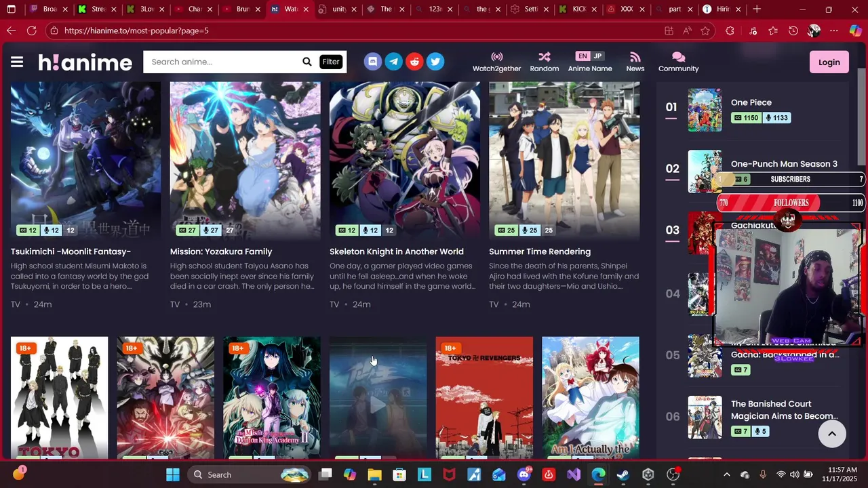Open The Banished Court Magician ranking entry
Viewport: 868px width, 488px height.
(785, 410)
